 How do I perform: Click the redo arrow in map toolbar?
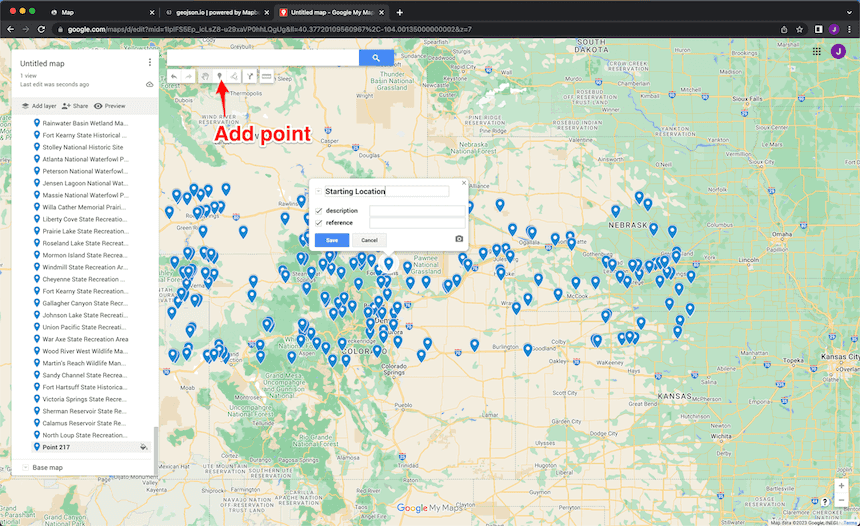click(x=189, y=77)
